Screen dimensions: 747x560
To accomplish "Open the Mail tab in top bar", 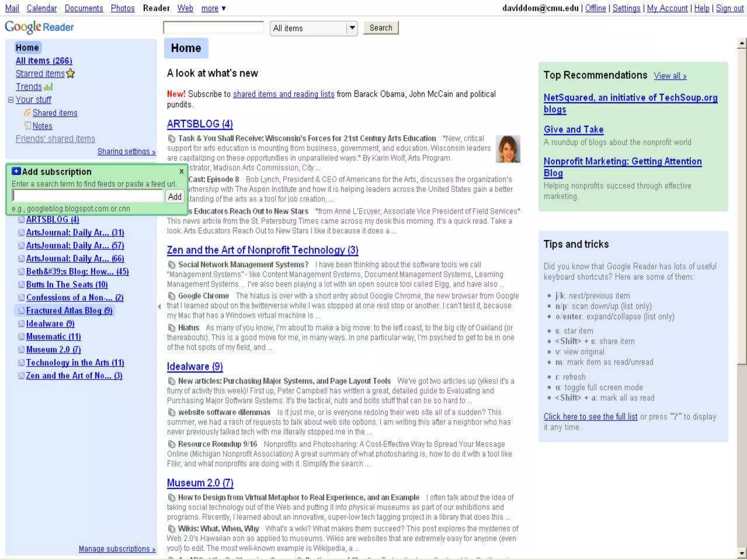I will (x=12, y=8).
